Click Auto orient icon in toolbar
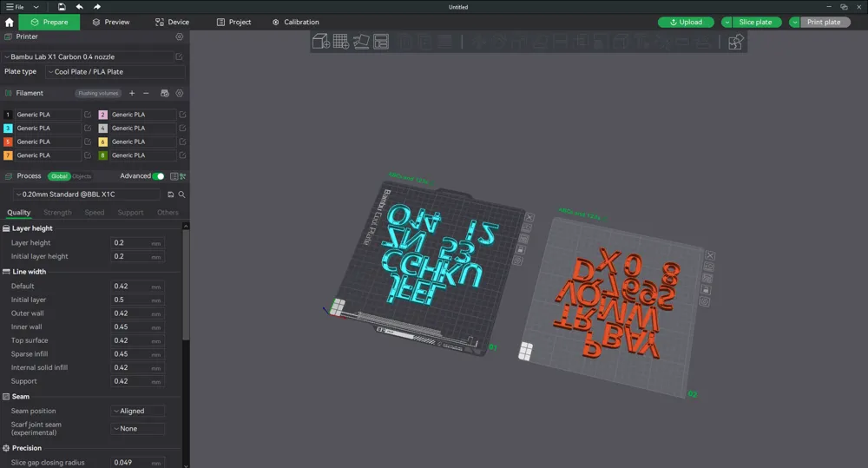Viewport: 868px width, 468px height. point(361,42)
